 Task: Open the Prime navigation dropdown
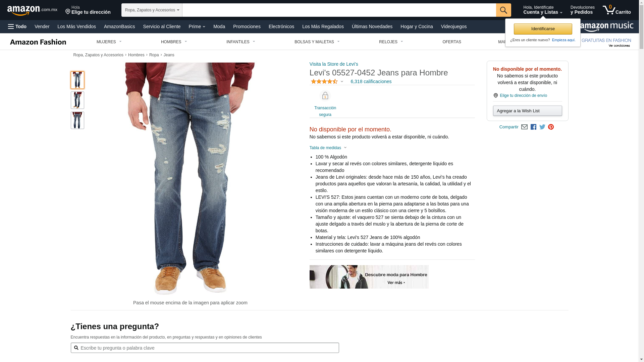tap(197, 26)
